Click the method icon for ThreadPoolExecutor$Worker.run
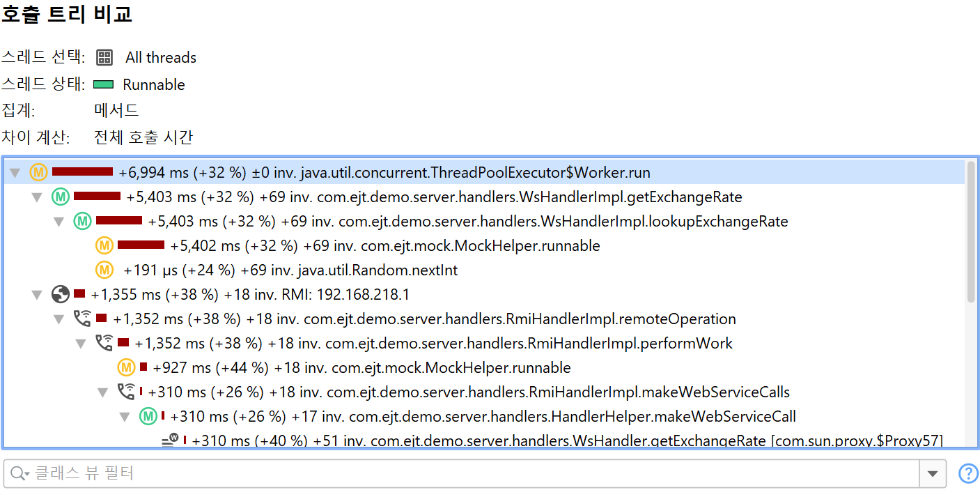The image size is (980, 490). pos(38,172)
